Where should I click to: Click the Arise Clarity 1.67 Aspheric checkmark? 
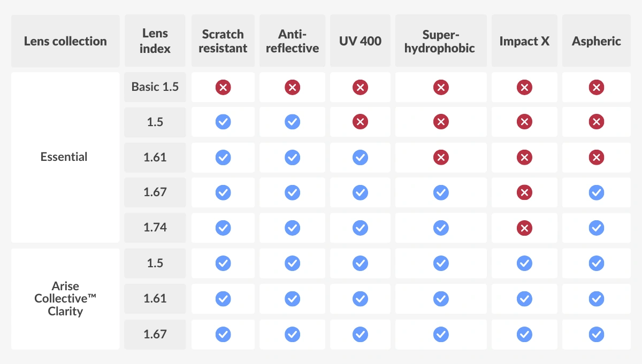pos(596,335)
